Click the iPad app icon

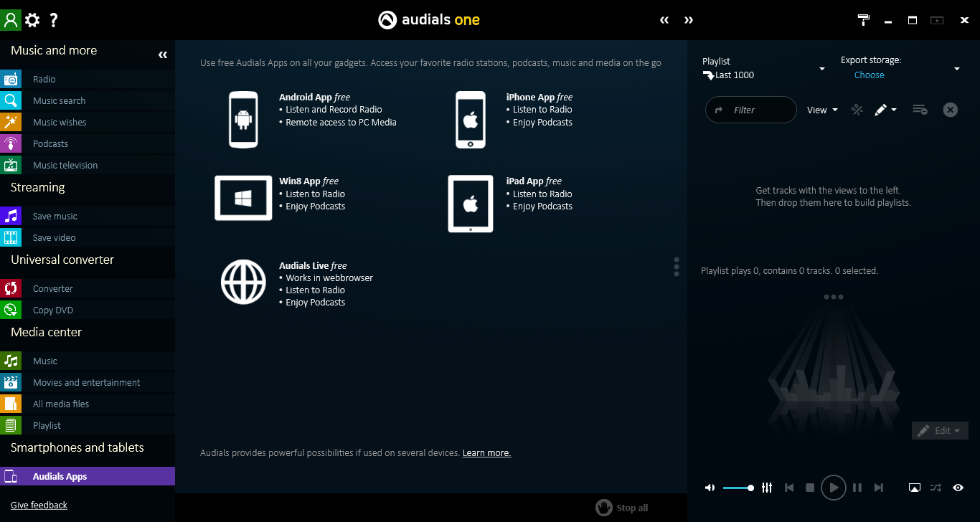click(x=471, y=204)
